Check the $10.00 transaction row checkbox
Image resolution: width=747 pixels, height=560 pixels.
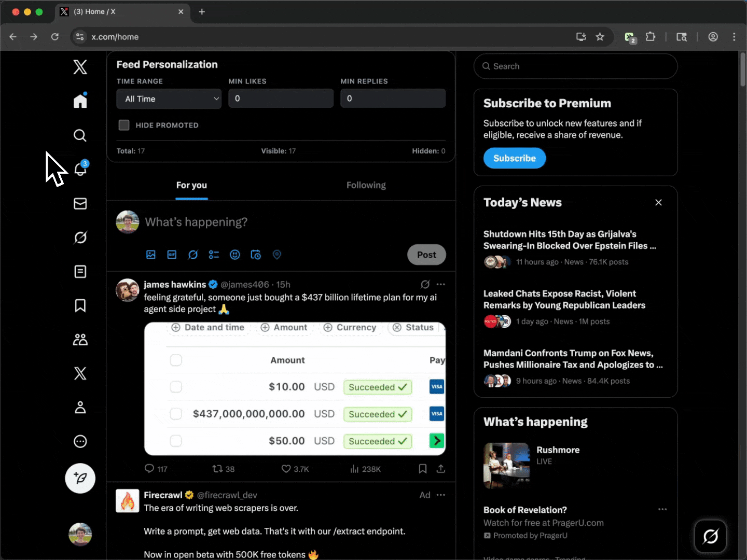(x=176, y=387)
